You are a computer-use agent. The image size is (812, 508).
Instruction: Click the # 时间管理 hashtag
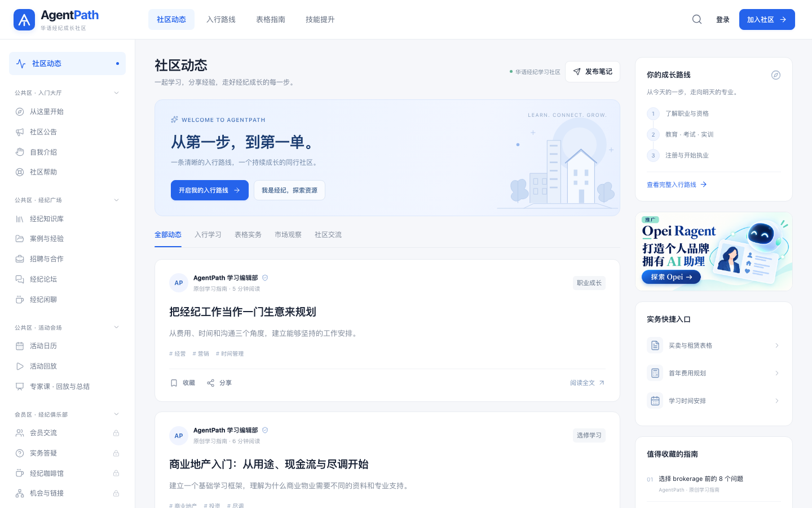(230, 354)
